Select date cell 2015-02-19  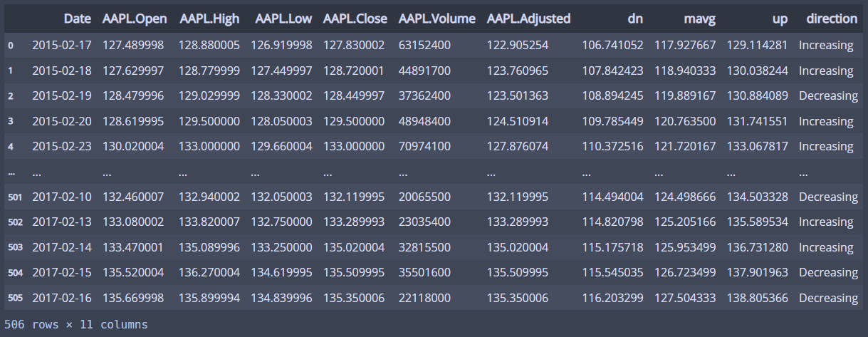(x=62, y=95)
